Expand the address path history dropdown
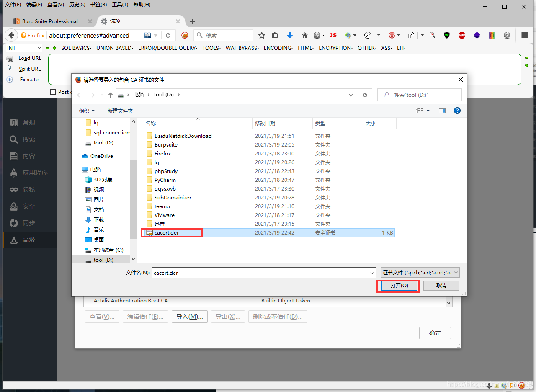This screenshot has width=536, height=392. [351, 95]
